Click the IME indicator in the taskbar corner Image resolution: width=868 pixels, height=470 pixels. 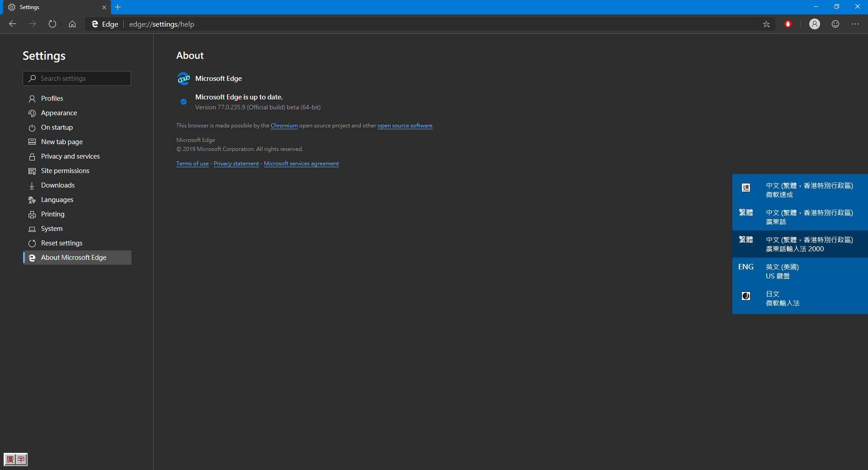tap(16, 459)
